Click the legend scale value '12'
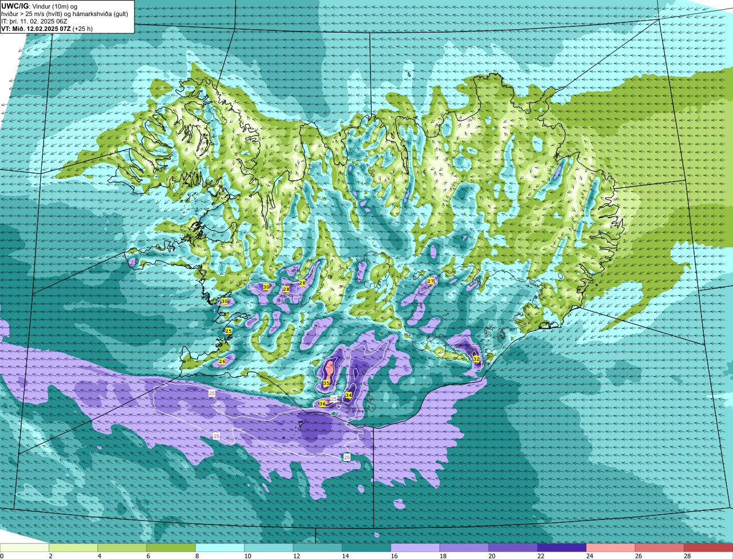 [x=295, y=555]
